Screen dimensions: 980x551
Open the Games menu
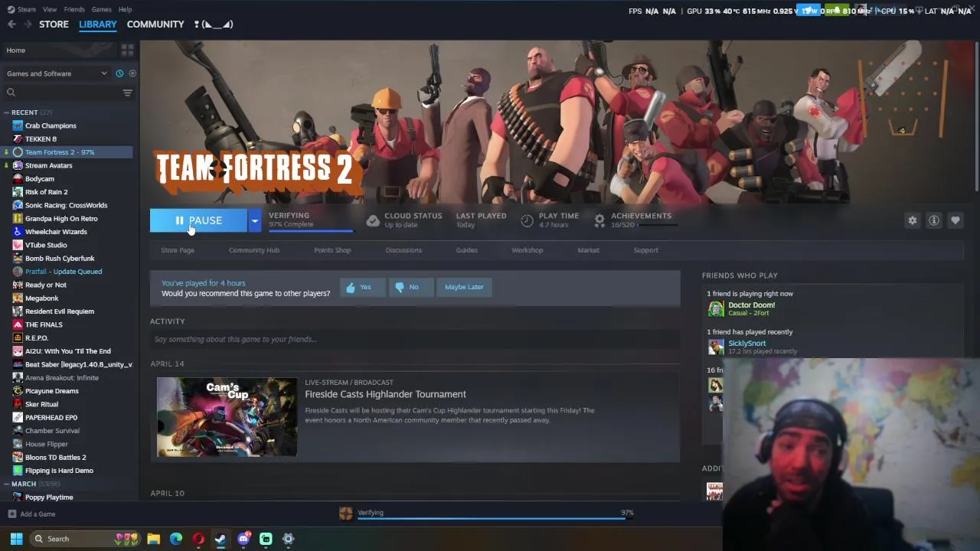click(x=101, y=9)
